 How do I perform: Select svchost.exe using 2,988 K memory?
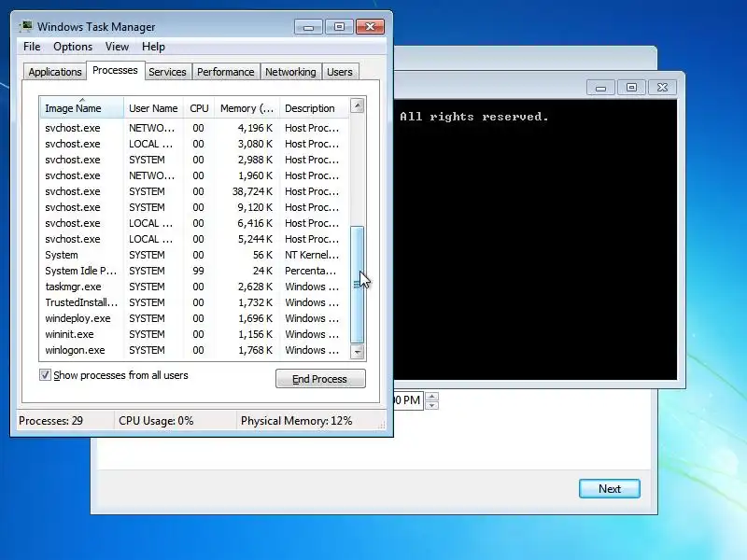click(194, 160)
